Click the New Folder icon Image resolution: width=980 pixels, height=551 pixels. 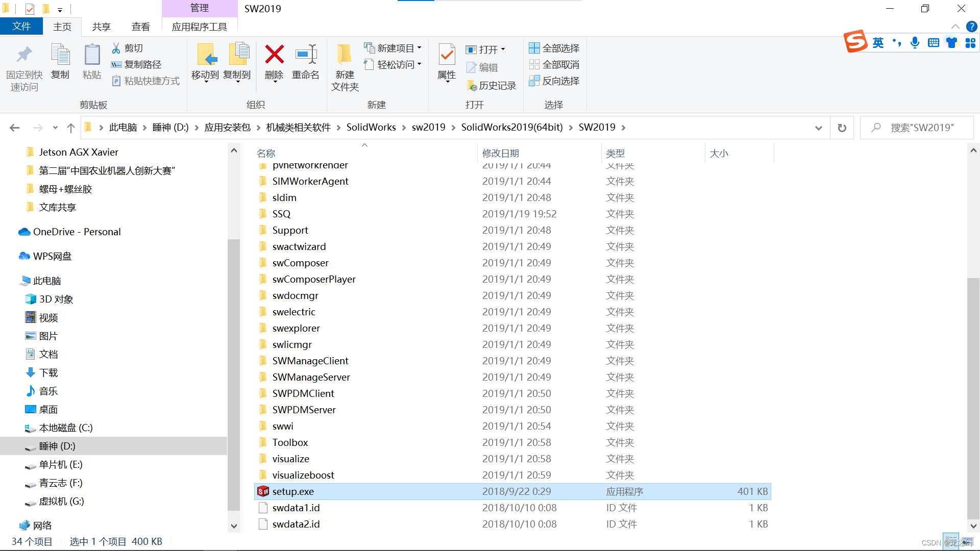[345, 55]
